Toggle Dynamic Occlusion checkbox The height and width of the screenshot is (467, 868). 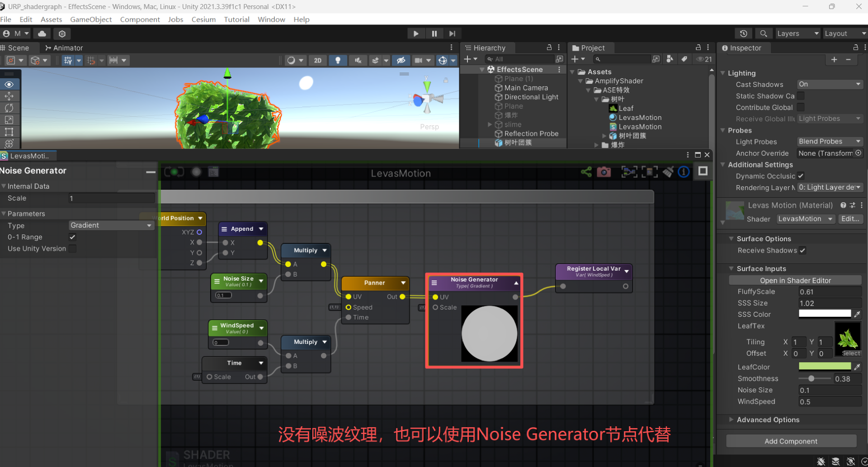801,176
